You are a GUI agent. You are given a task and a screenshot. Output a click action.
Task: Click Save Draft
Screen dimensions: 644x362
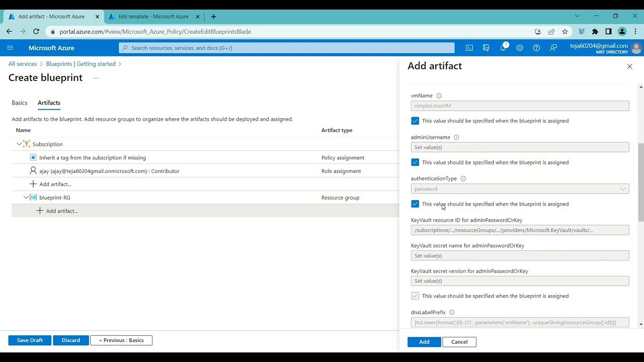[30, 340]
